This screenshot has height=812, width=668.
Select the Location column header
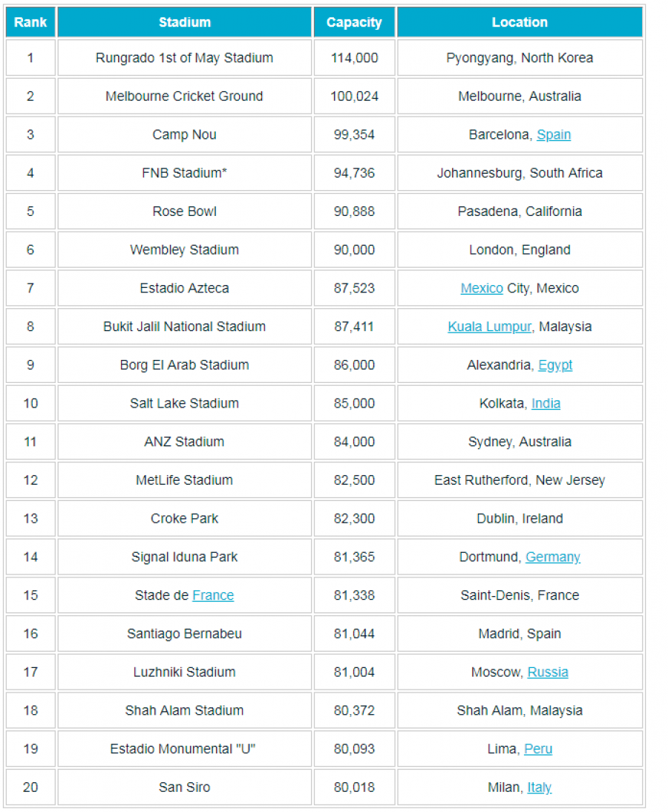click(520, 22)
